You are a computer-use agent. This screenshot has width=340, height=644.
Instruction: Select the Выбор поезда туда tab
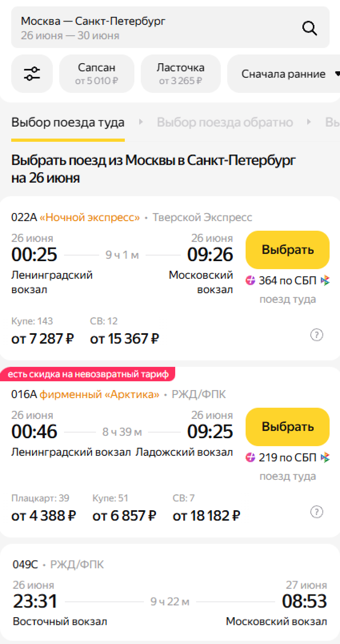coord(68,122)
